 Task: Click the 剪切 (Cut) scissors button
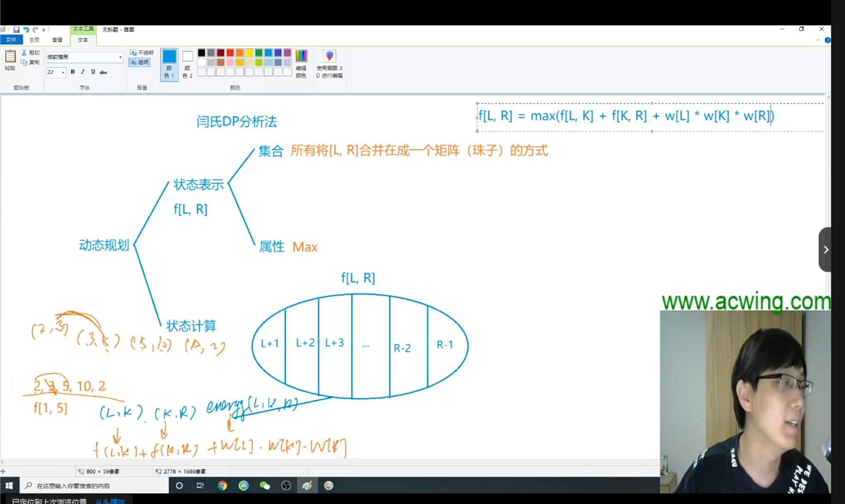pos(31,53)
